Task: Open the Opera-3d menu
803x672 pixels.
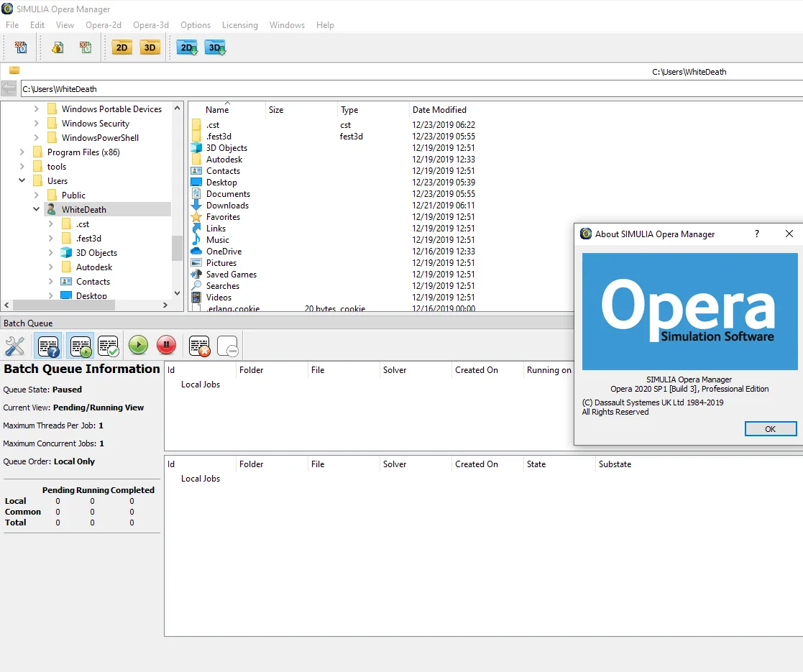Action: tap(151, 25)
